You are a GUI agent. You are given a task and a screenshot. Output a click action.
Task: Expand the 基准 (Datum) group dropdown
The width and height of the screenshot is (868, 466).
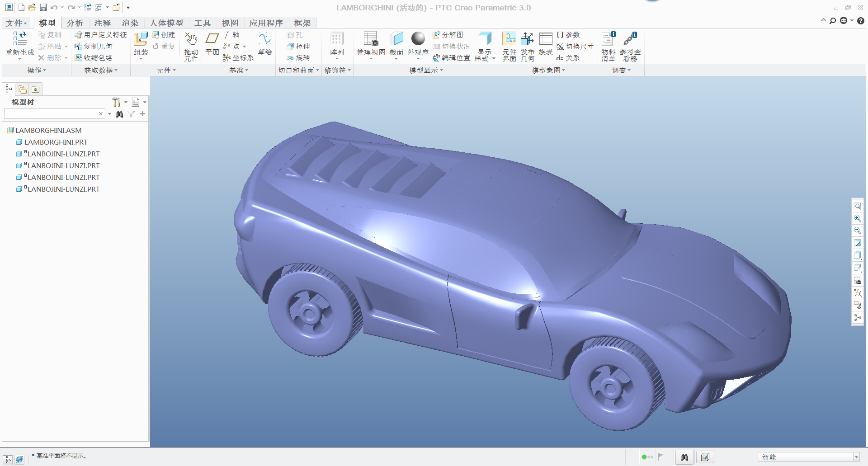(239, 71)
